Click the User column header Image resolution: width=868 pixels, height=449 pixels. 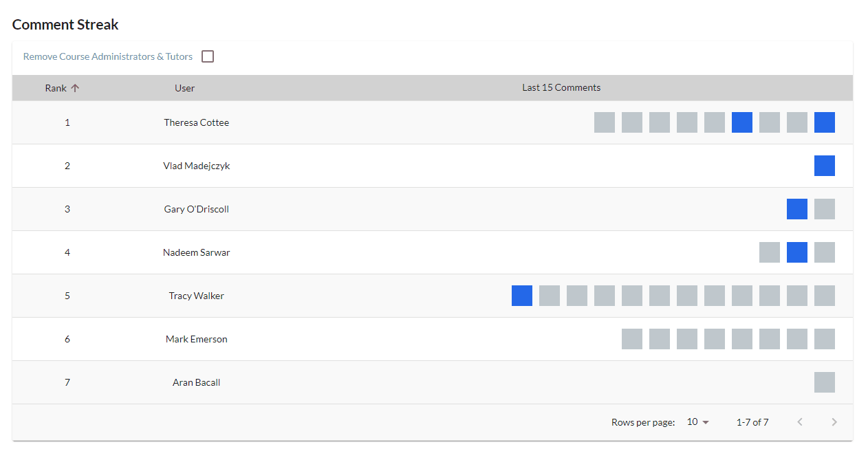184,87
